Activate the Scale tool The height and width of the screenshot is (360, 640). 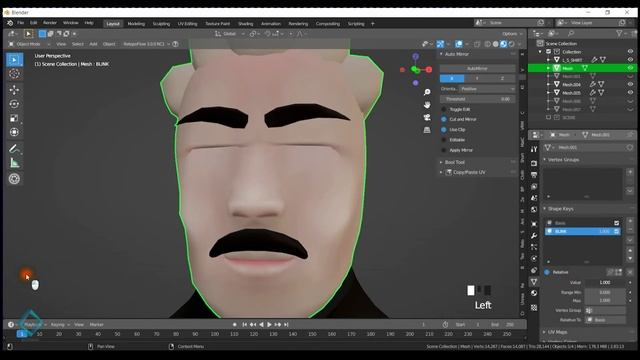point(14,118)
